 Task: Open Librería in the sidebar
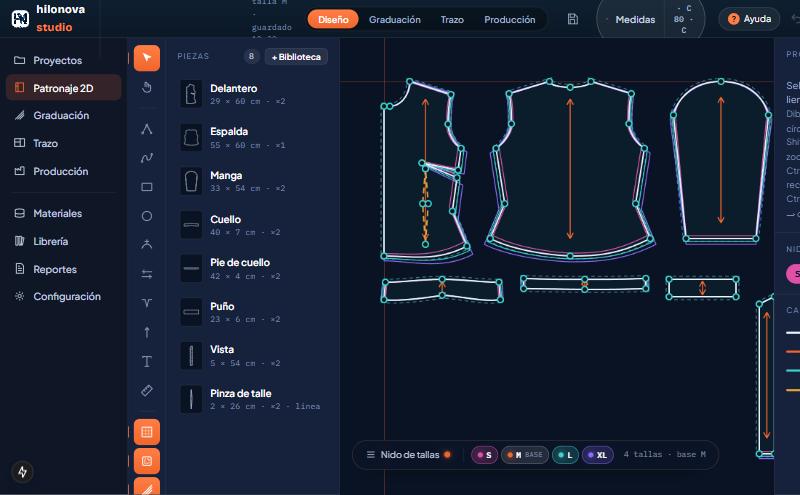click(x=63, y=241)
